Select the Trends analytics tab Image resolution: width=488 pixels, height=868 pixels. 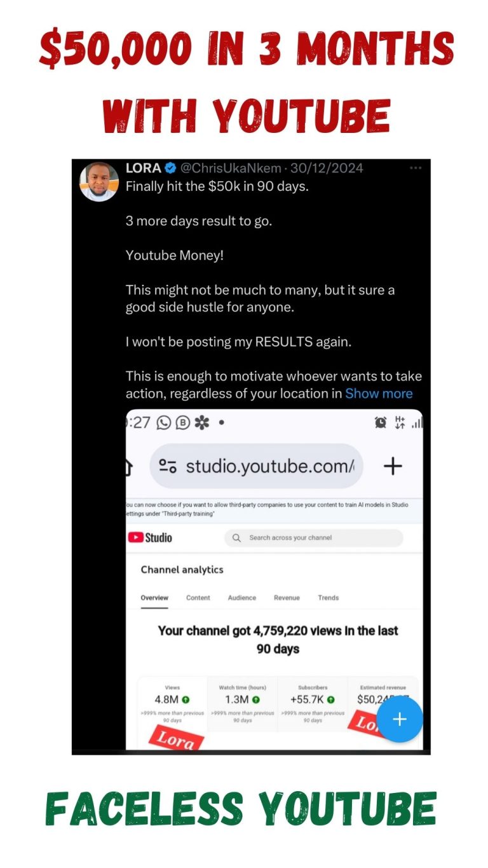(x=329, y=598)
